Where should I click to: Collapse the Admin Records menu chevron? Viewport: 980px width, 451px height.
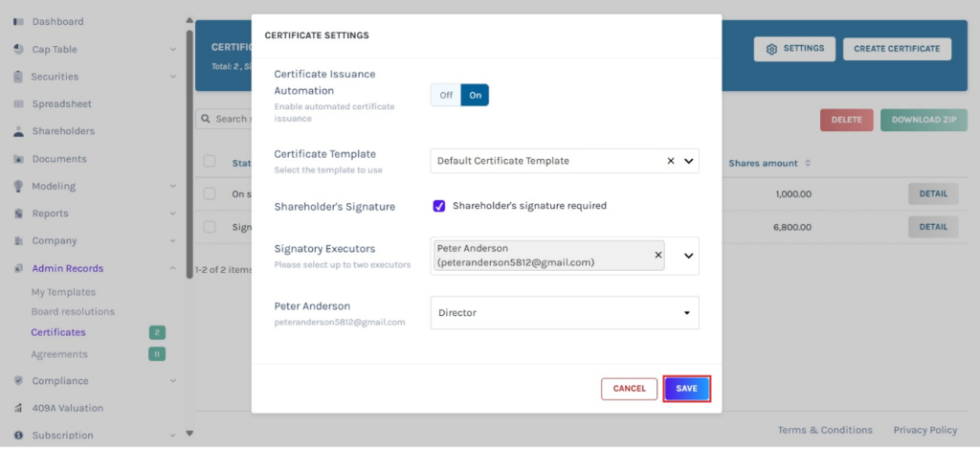pos(173,268)
